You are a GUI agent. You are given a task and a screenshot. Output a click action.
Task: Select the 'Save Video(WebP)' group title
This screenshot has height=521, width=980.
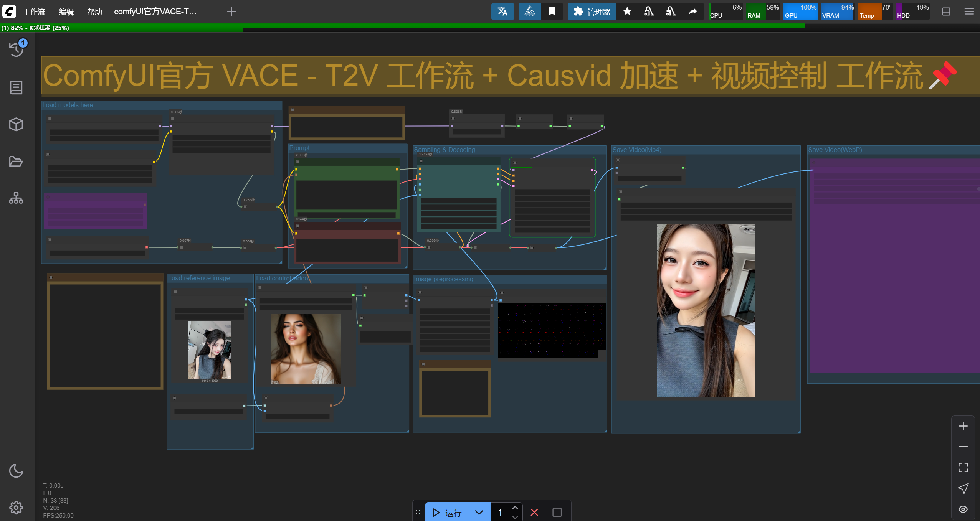[835, 150]
